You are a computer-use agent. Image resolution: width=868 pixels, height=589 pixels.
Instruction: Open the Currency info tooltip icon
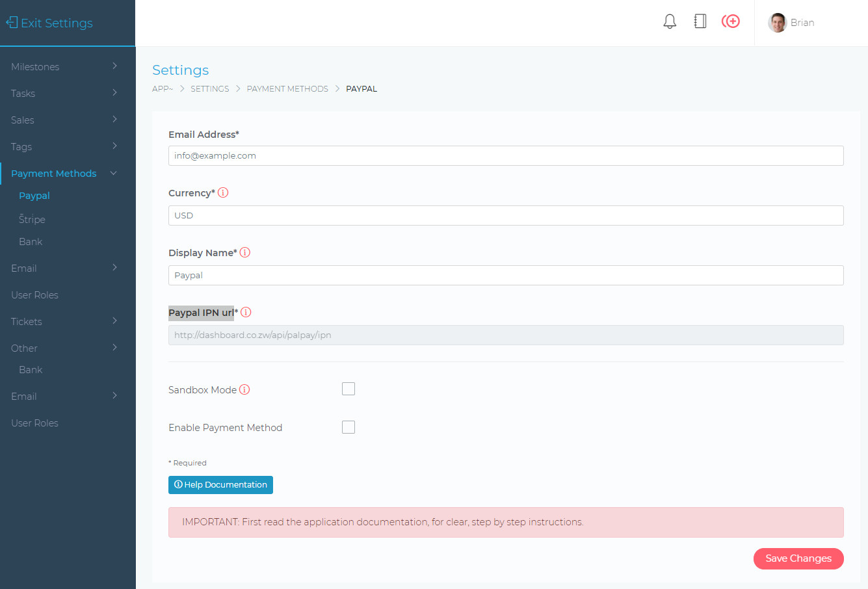[x=224, y=192]
